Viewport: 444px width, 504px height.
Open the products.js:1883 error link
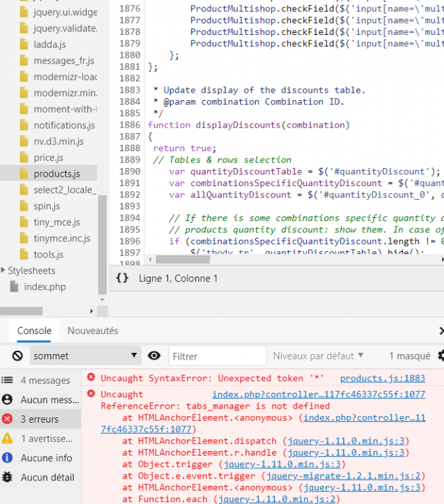tap(382, 378)
